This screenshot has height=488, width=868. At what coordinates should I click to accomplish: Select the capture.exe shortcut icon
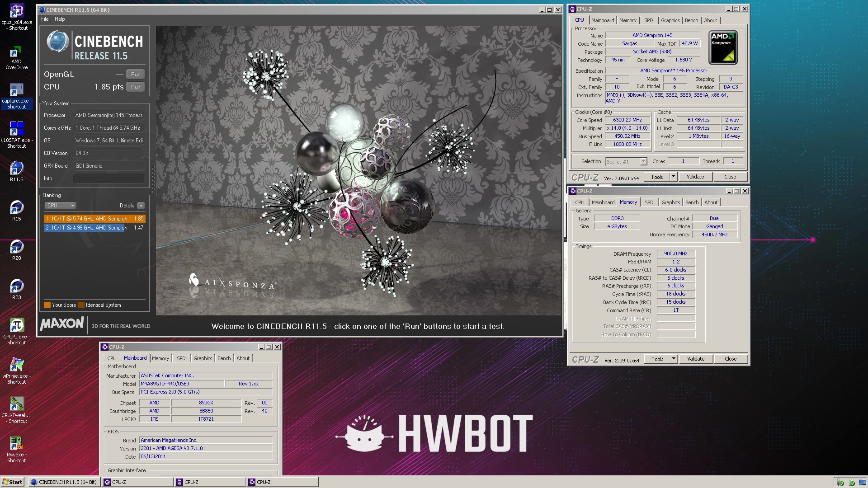click(x=17, y=96)
